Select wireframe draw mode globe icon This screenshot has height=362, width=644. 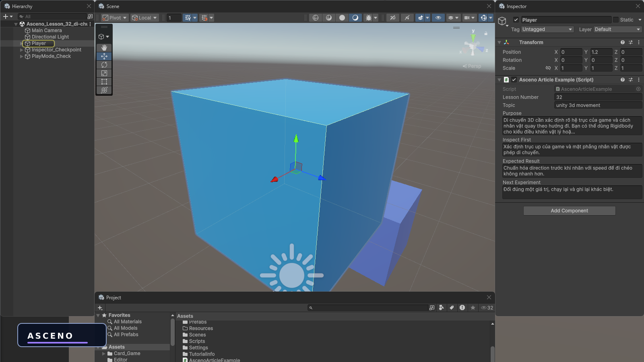316,18
